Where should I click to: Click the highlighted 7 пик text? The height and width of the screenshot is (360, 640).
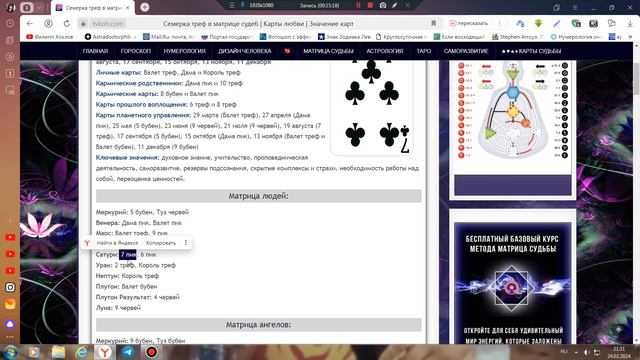tap(128, 254)
